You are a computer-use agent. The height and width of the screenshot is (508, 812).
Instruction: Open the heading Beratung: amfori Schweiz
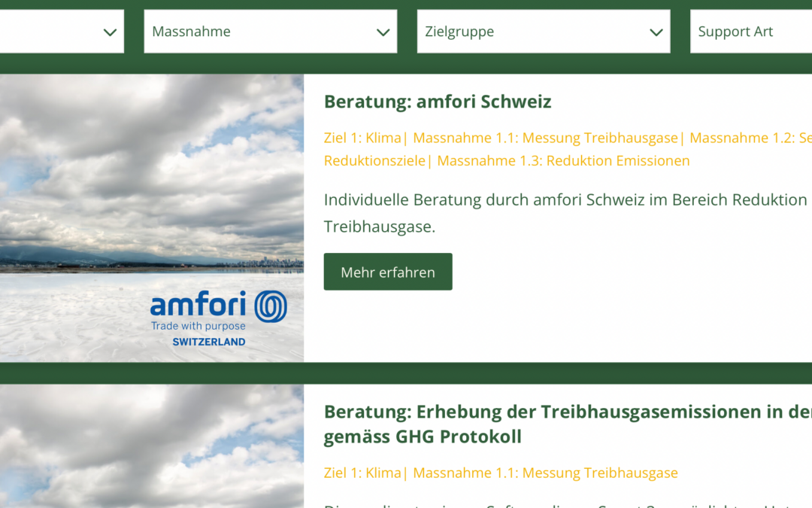point(438,102)
